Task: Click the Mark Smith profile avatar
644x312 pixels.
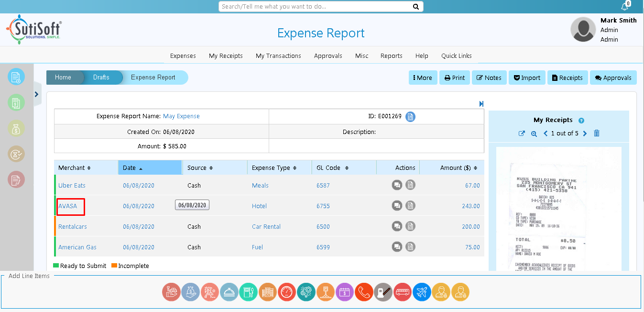Action: click(583, 29)
